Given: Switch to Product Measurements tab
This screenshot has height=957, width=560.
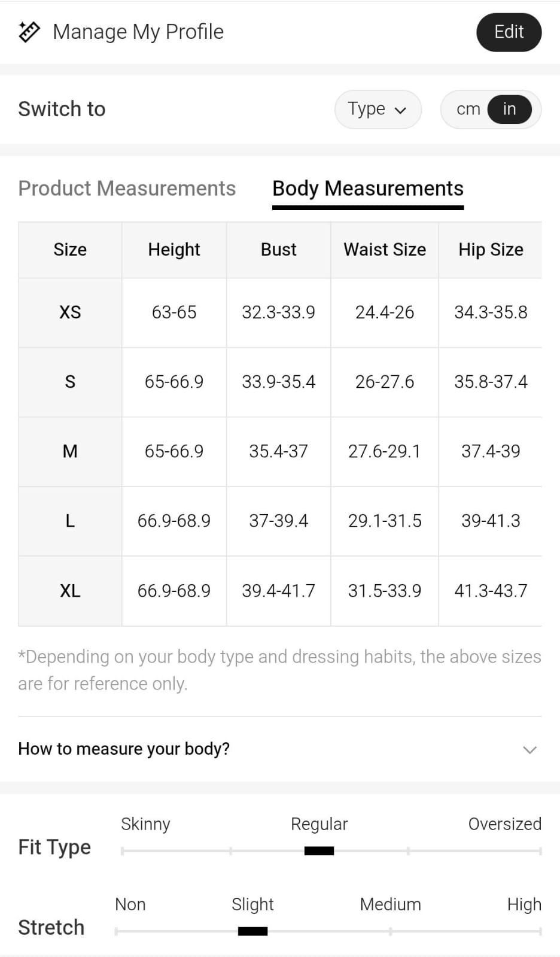Looking at the screenshot, I should coord(127,189).
